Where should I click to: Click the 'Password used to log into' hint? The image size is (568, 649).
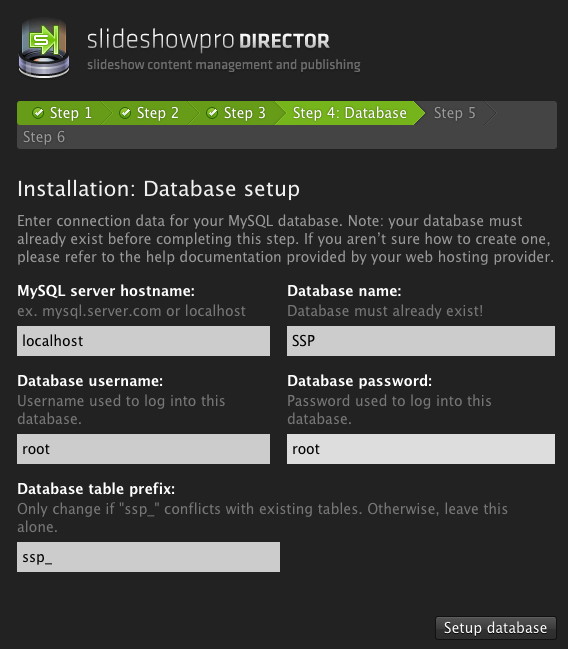(389, 410)
